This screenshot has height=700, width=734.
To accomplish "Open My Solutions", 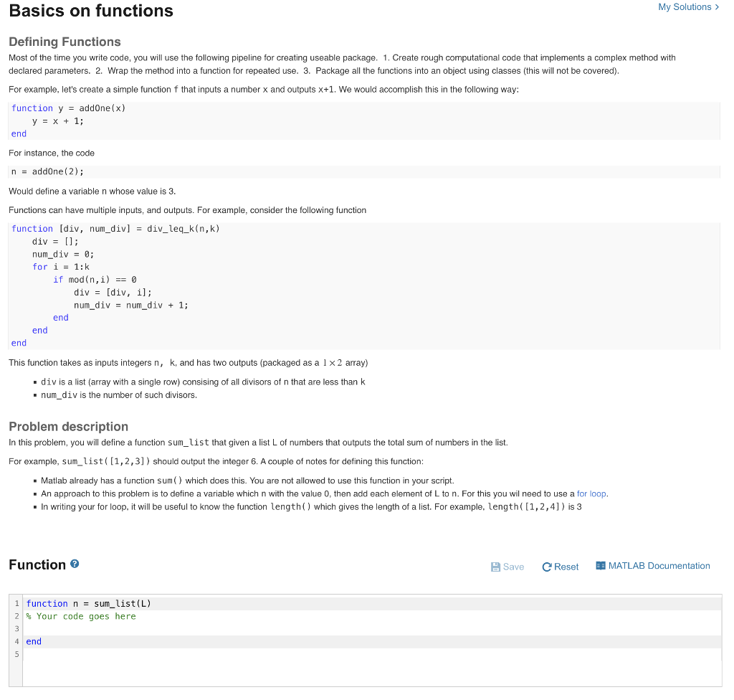I will pyautogui.click(x=685, y=6).
